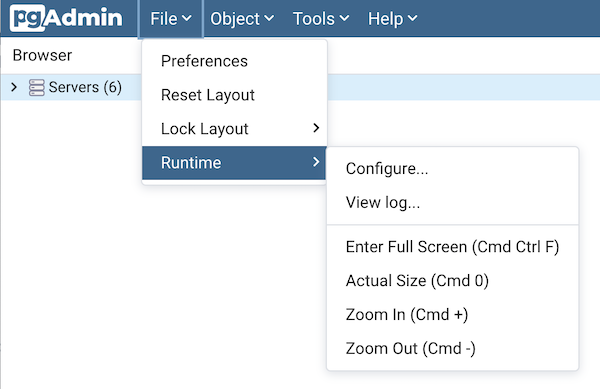The width and height of the screenshot is (600, 389).
Task: Select Enter Full Screen option
Action: coord(452,247)
